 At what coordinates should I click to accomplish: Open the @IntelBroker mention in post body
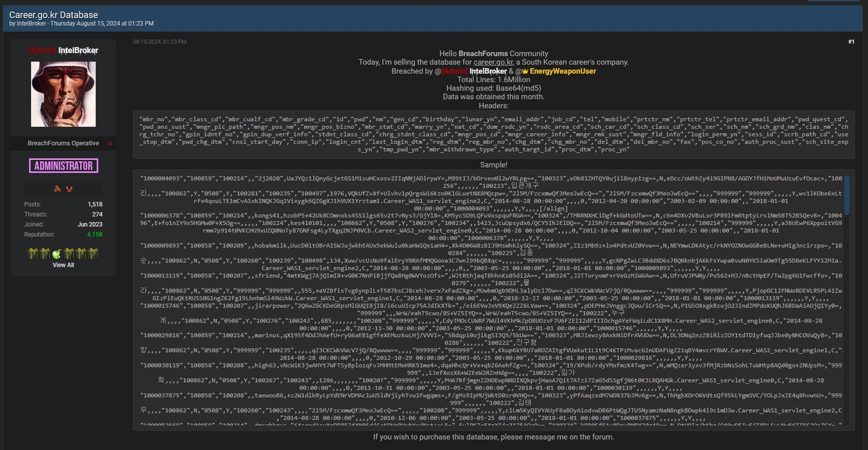[474, 71]
